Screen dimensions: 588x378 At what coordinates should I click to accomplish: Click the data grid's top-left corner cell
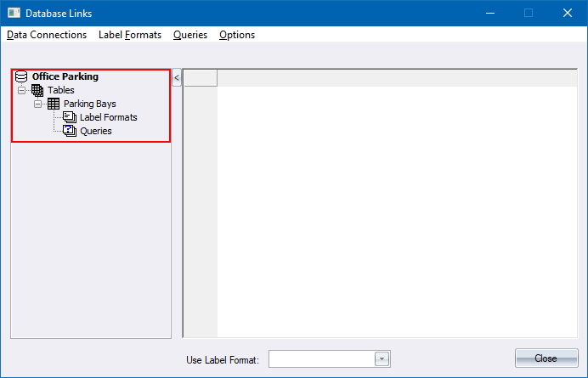(x=201, y=78)
